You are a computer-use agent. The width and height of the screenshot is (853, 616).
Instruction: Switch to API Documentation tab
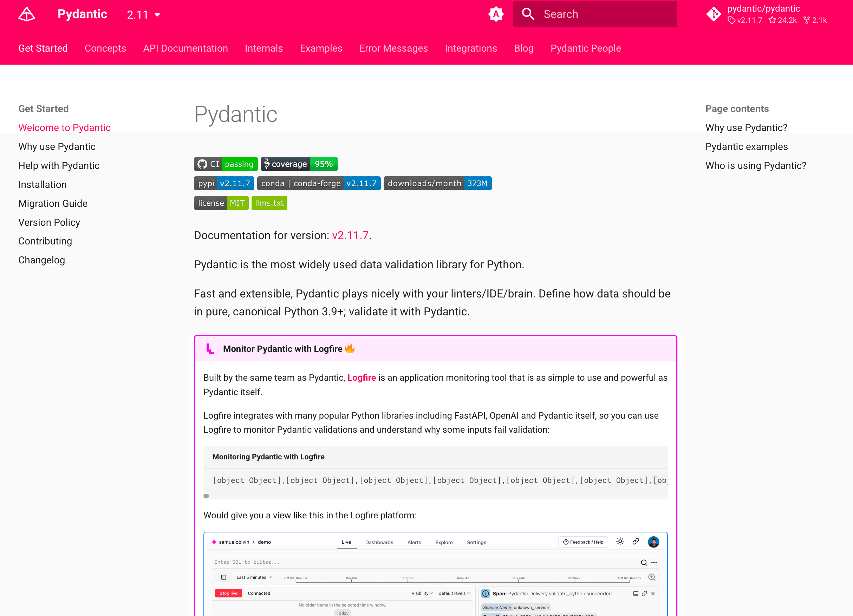185,48
